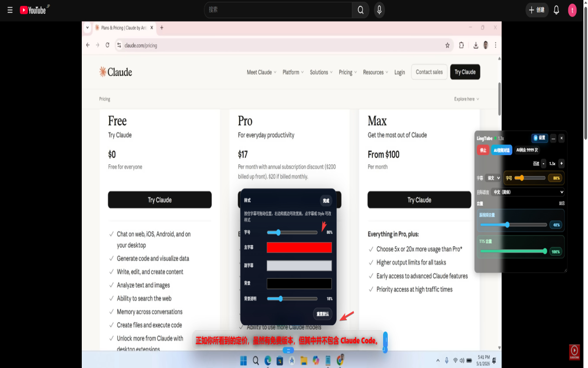Viewport: 588px width, 368px height.
Task: Expand the Resources menu
Action: (x=375, y=72)
